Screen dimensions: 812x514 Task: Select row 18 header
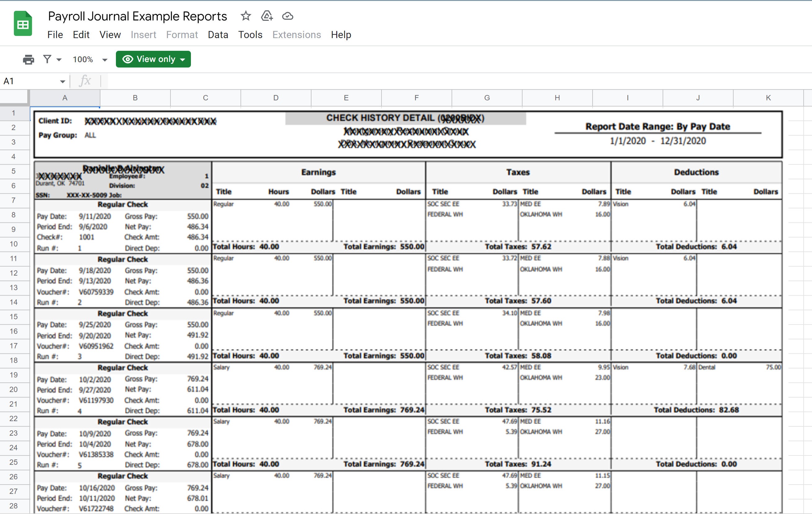pyautogui.click(x=14, y=360)
